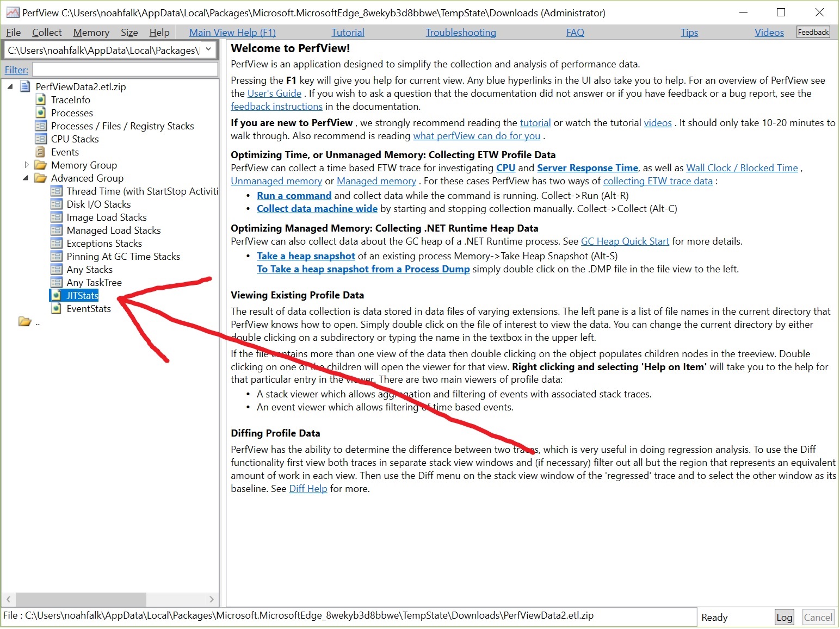
Task: Open the FAQ link
Action: [x=575, y=33]
